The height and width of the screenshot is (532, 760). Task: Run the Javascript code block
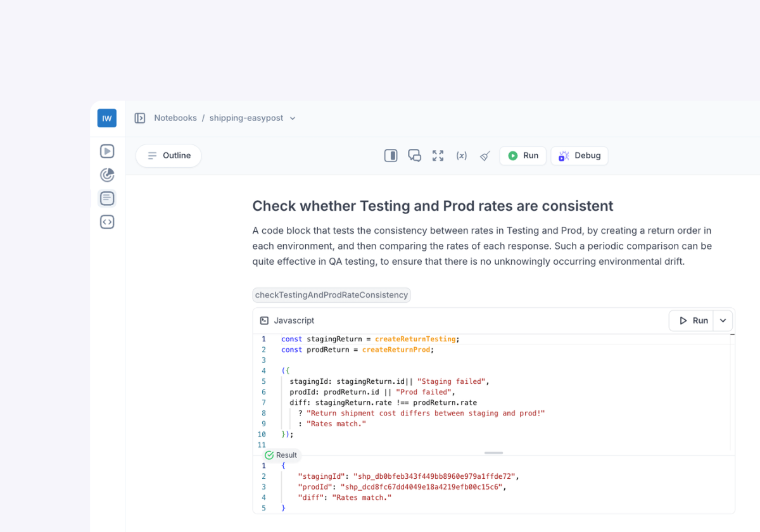pos(692,321)
